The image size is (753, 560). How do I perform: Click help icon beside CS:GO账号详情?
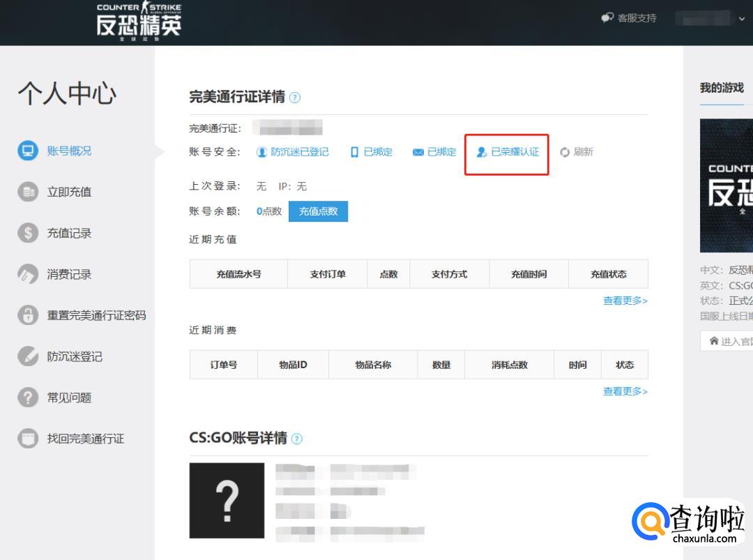pos(297,439)
